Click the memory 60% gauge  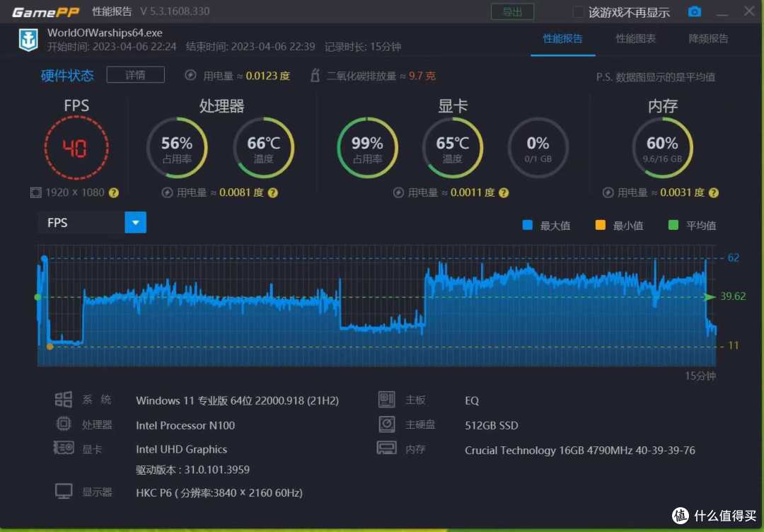[x=662, y=148]
